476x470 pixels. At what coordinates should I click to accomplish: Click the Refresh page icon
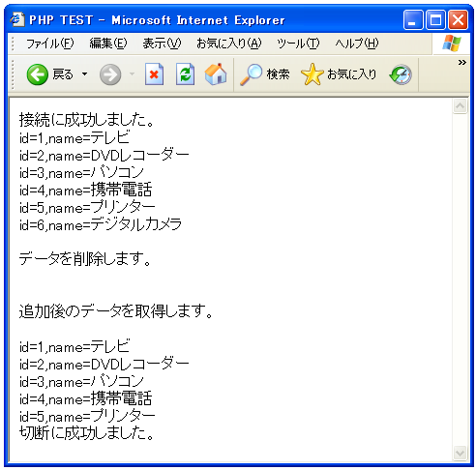[x=185, y=74]
